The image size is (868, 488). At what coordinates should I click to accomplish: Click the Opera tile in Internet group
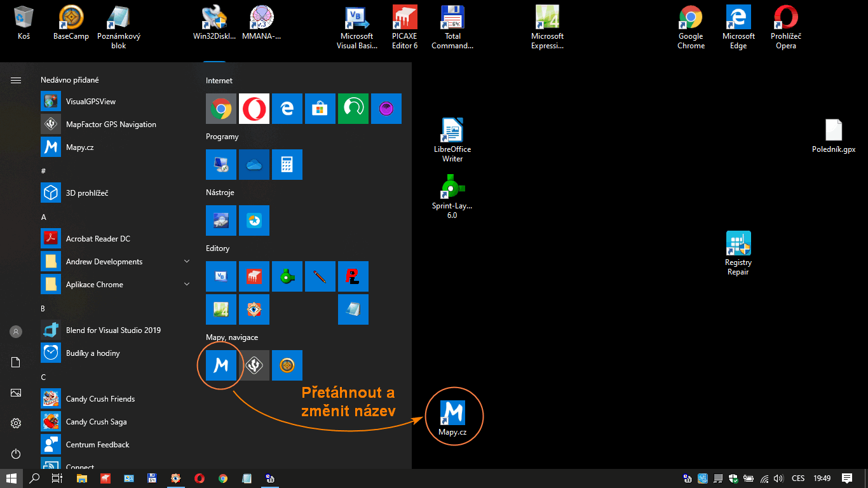click(254, 109)
